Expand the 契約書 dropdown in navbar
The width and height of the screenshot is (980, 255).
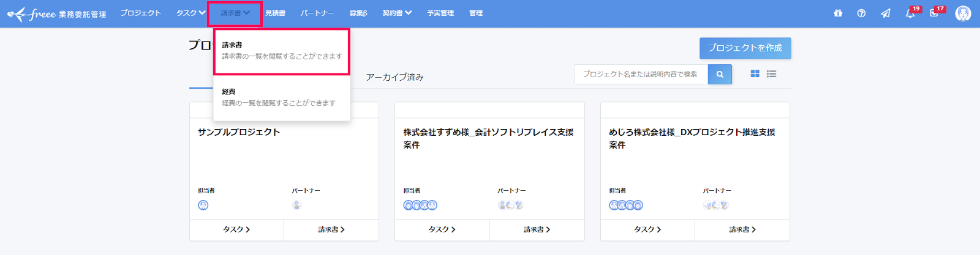[397, 13]
